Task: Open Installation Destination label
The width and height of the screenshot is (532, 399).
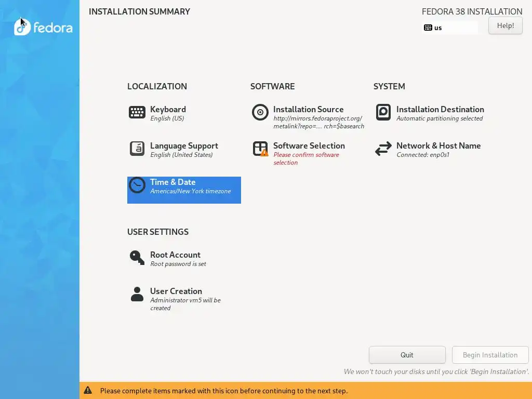Action: point(440,109)
